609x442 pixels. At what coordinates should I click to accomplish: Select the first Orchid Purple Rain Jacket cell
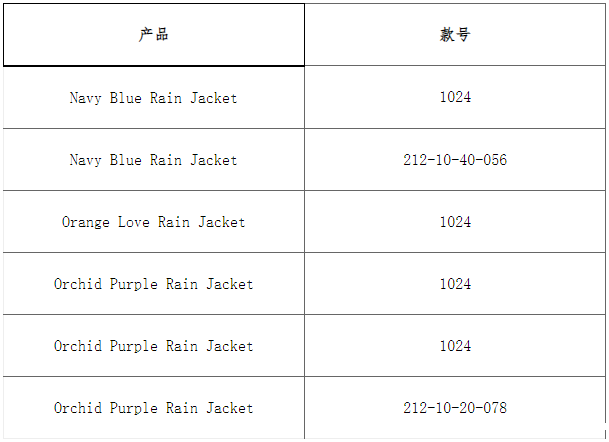click(153, 284)
